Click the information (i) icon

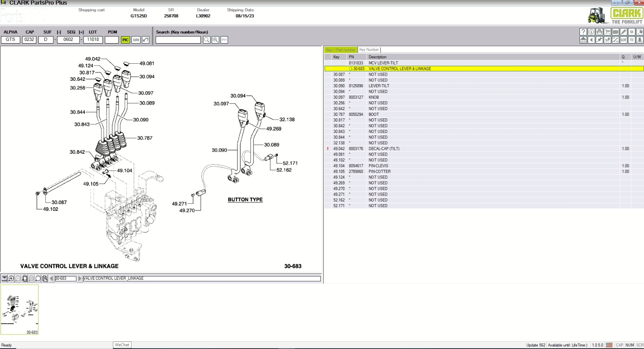[x=591, y=32]
